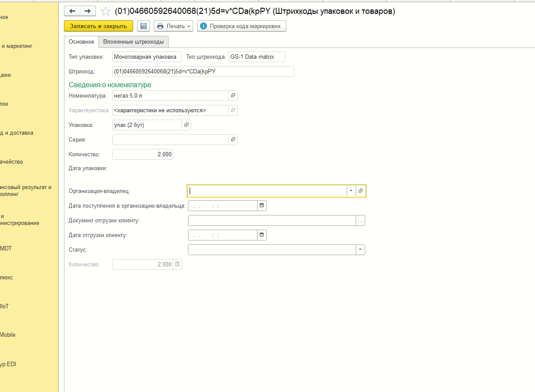Click the ellipsis button for Документ отгрузки клиенту
Image resolution: width=535 pixels, height=392 pixels.
[x=360, y=221]
